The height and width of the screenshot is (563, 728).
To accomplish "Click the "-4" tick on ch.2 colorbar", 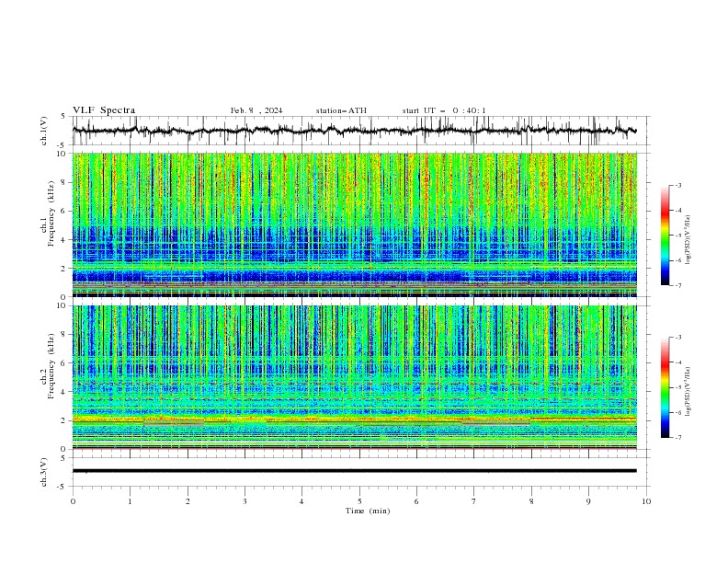I will pos(677,362).
